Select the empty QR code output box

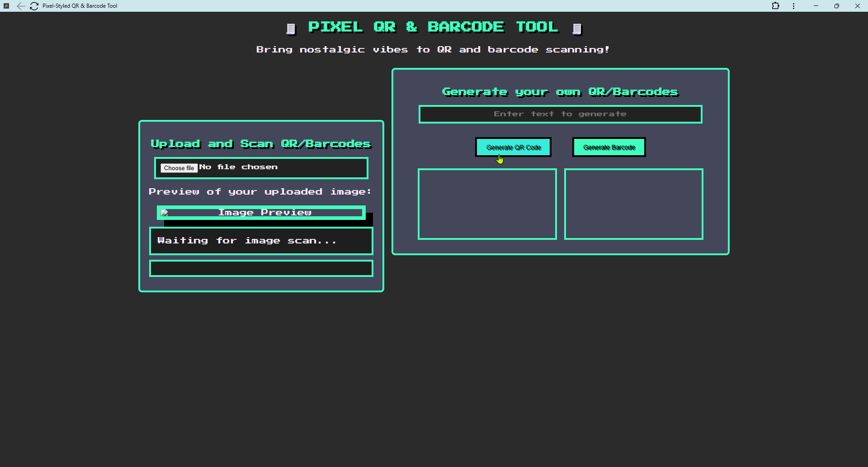pyautogui.click(x=487, y=204)
